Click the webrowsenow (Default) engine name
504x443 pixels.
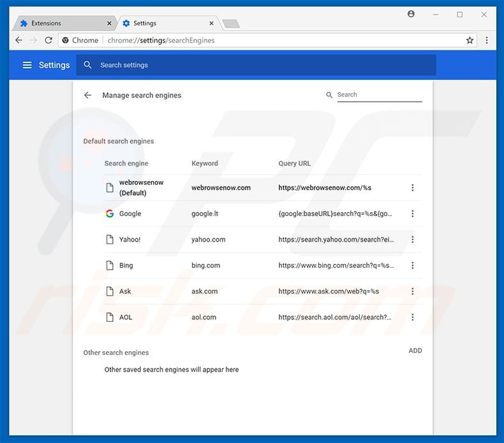click(142, 187)
